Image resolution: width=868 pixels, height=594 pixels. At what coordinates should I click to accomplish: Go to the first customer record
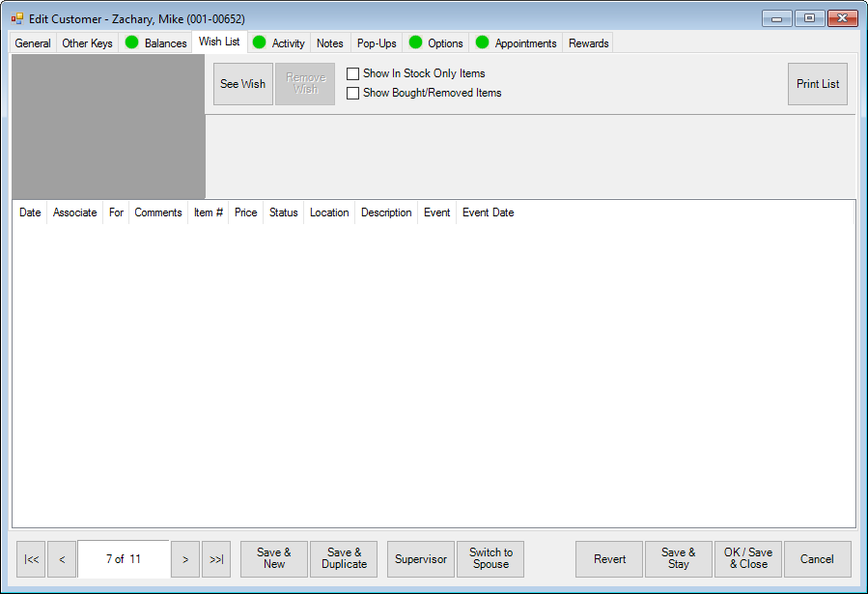pyautogui.click(x=31, y=559)
